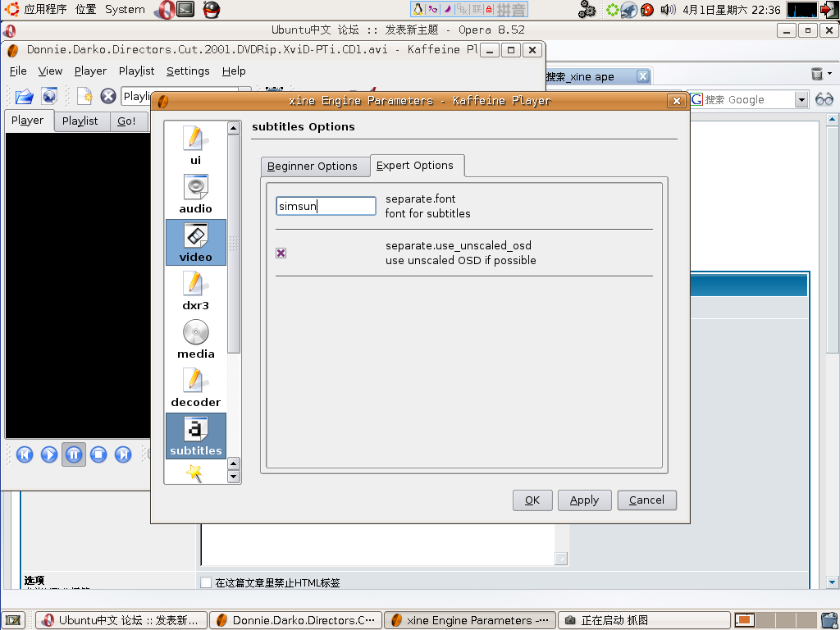Open the wand category below subtitles

[x=194, y=473]
